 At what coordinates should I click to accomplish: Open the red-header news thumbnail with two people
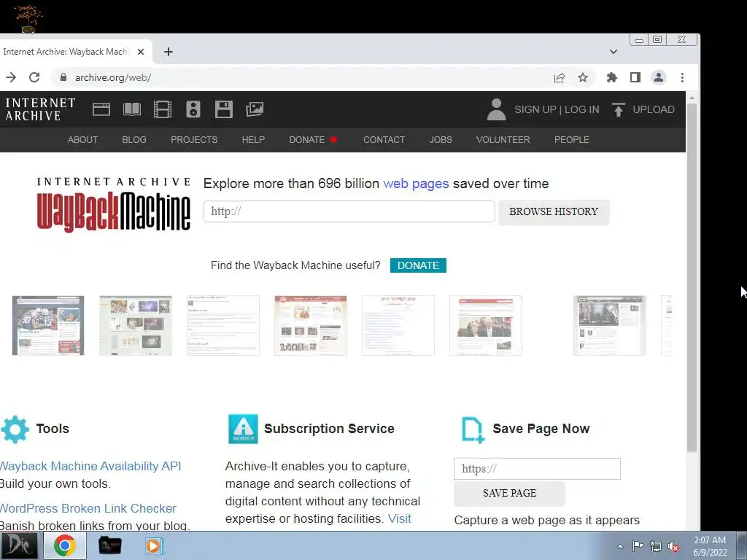(485, 326)
